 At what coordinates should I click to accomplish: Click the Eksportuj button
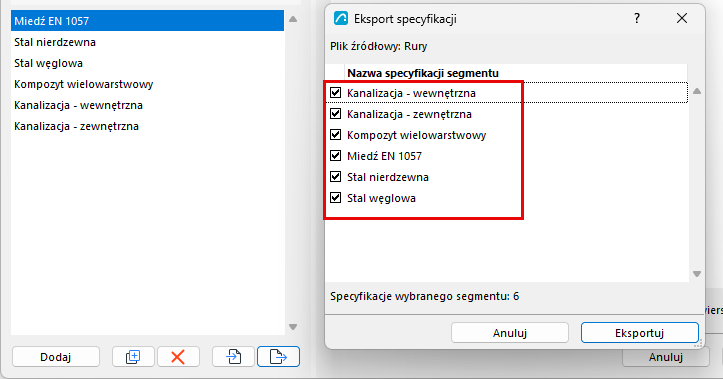click(x=640, y=332)
